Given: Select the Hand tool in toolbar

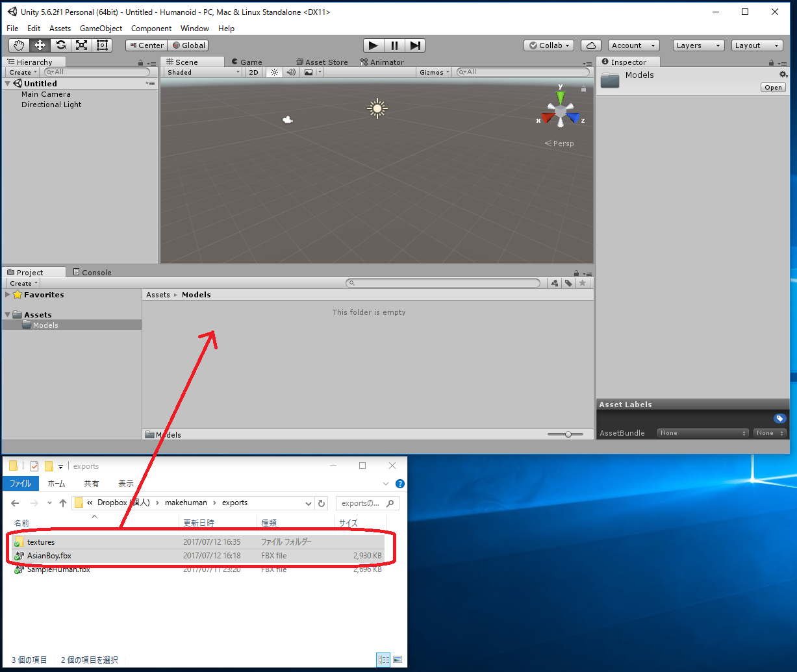Looking at the screenshot, I should coord(19,45).
